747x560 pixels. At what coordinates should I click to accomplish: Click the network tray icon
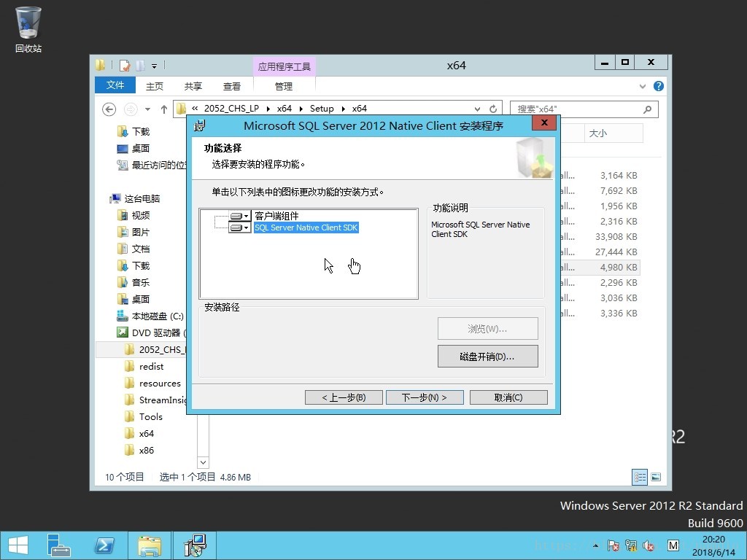coord(631,545)
